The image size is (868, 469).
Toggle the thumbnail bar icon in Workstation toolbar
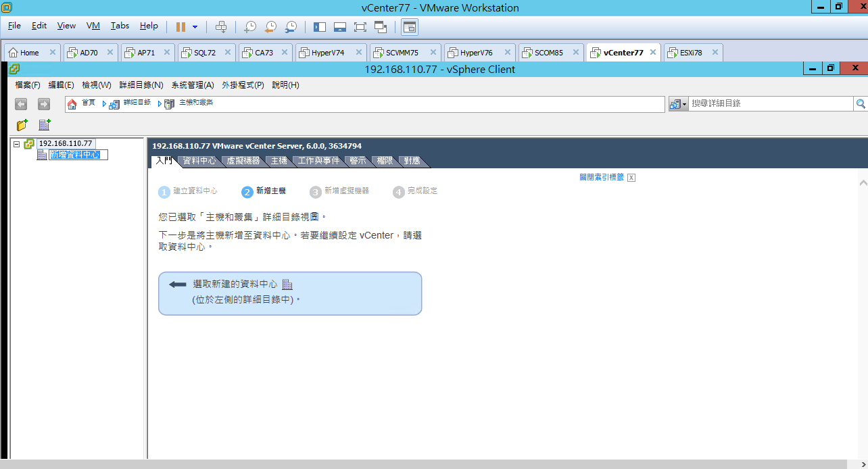[340, 26]
